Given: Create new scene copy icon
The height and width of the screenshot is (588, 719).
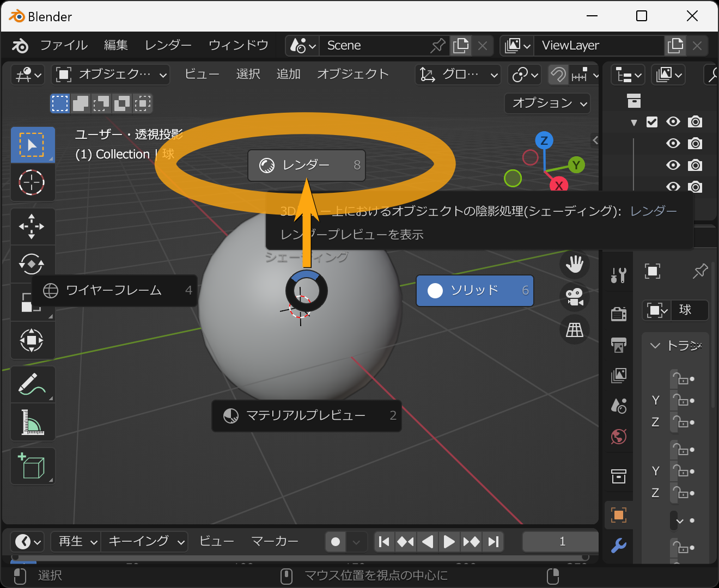Looking at the screenshot, I should pyautogui.click(x=461, y=46).
